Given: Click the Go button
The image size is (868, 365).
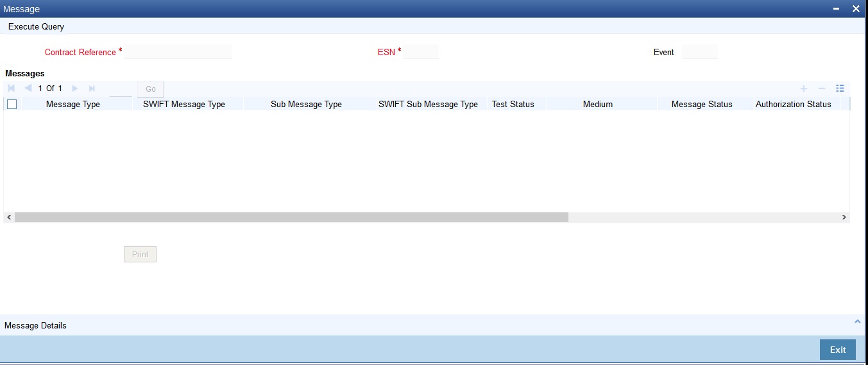Looking at the screenshot, I should pos(151,89).
